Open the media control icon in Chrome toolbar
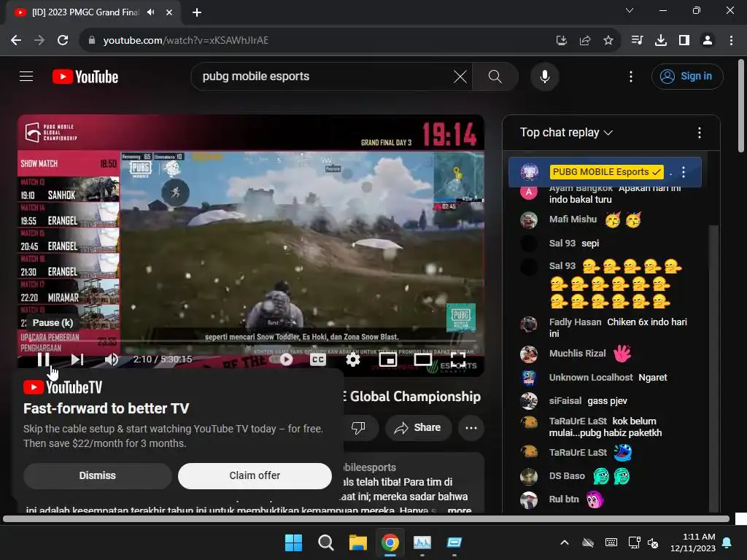Screen dimensions: 747x560 pos(637,40)
